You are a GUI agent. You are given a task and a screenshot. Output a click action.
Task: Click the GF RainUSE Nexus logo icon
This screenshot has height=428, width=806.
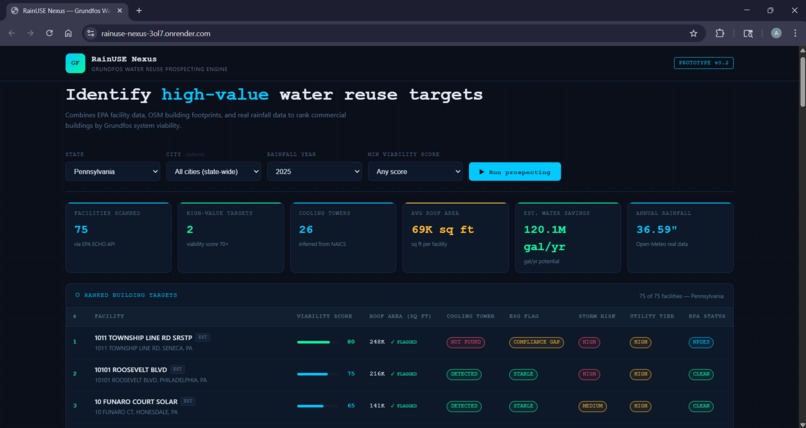75,63
